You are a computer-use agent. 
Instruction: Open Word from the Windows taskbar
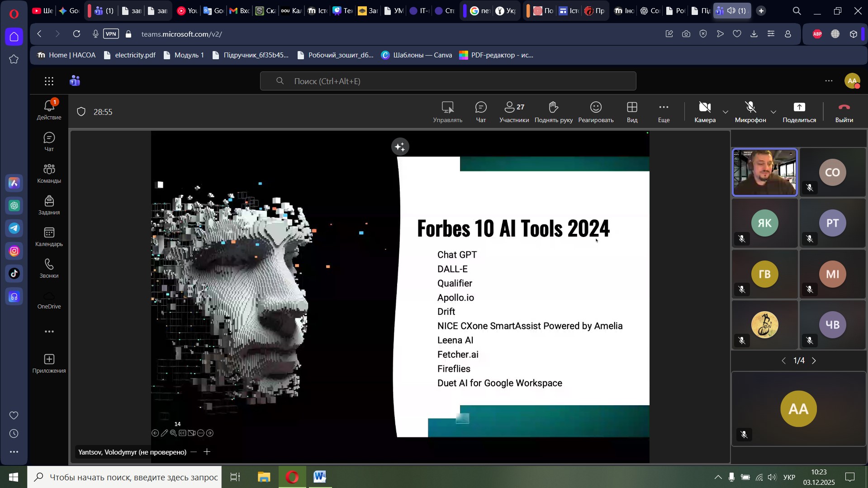pos(320,477)
